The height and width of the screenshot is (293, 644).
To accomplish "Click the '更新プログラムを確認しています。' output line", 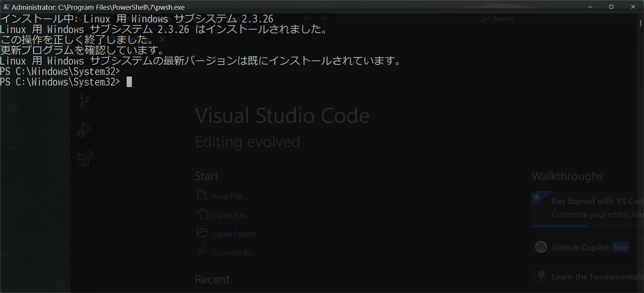I will coord(82,50).
